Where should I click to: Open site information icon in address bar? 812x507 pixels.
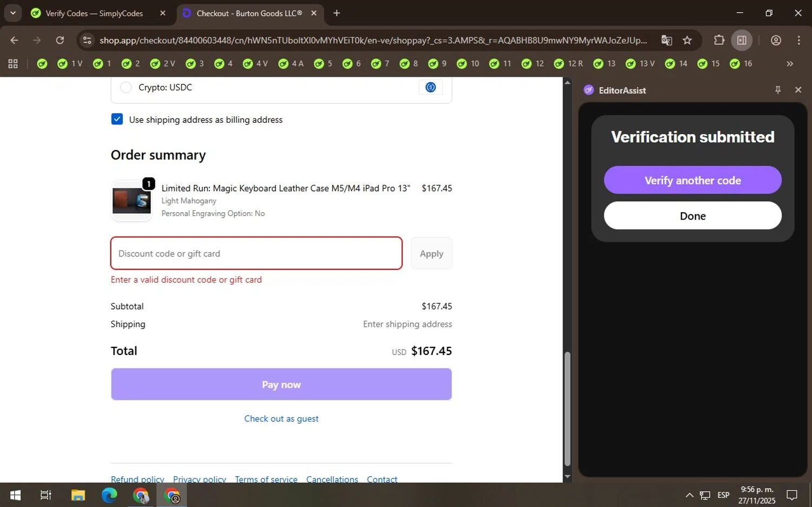tap(87, 40)
